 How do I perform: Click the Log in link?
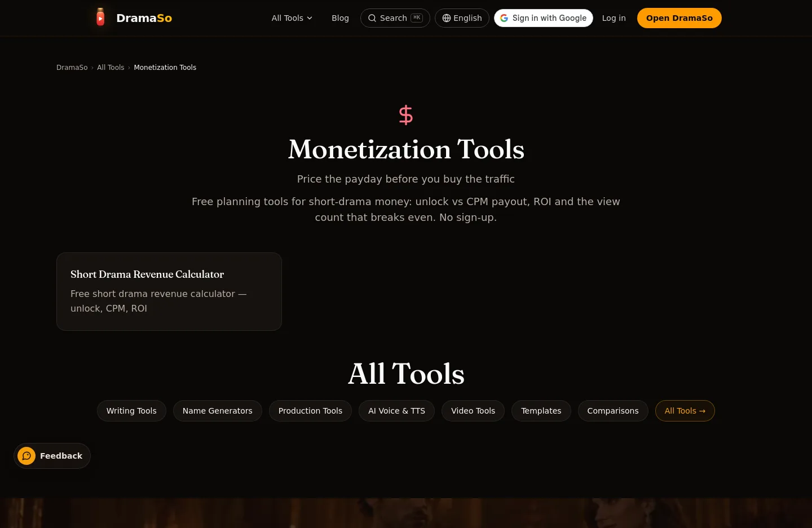(x=614, y=18)
